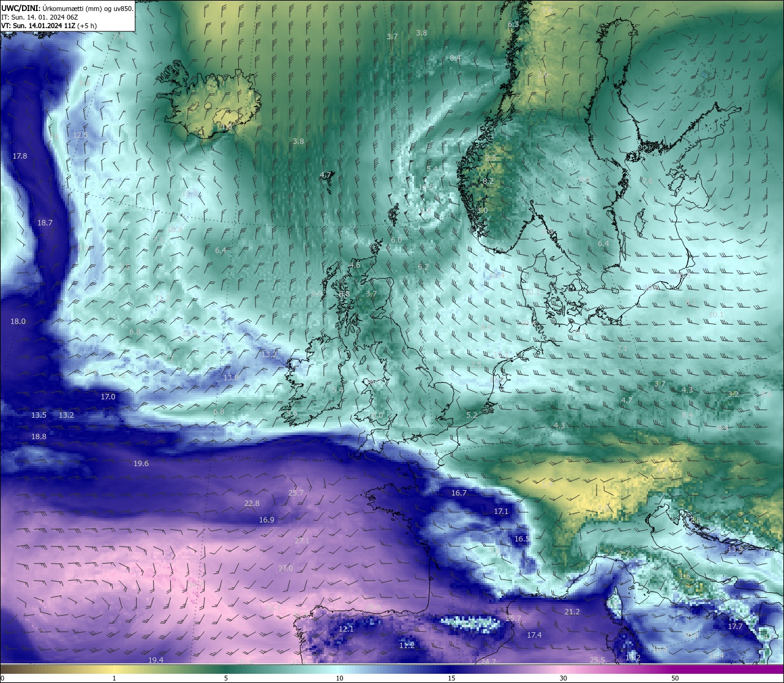This screenshot has height=683, width=784.
Task: Click the 18.7 value label
Action: pos(45,223)
